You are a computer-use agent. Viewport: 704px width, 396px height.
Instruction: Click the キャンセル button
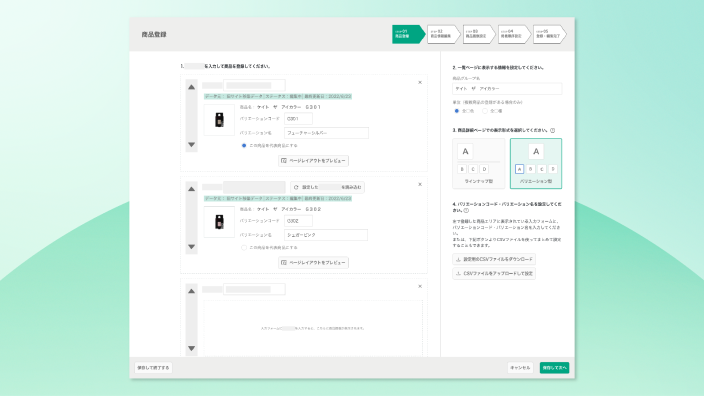[x=520, y=368]
